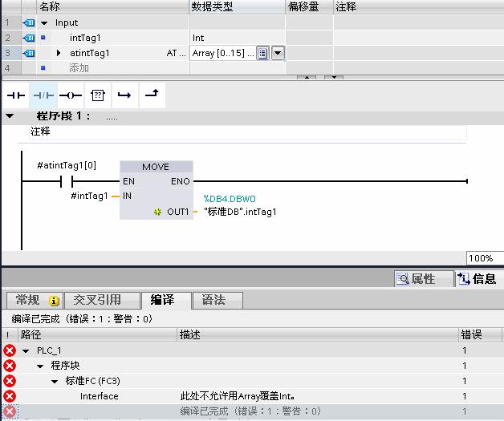Open a branch in the rung
Screen dimensions: 504x421
[x=124, y=95]
